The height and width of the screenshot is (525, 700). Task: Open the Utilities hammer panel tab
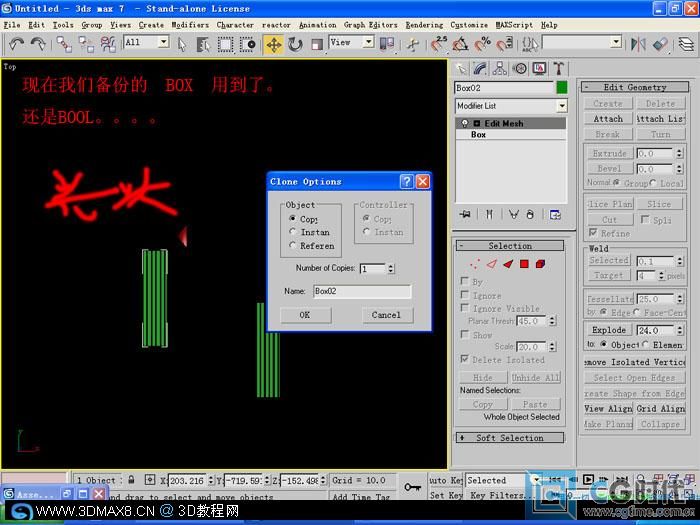[x=558, y=68]
